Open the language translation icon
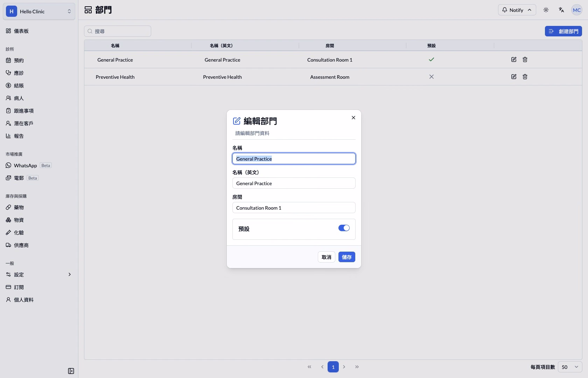Screen dimensions: 588x378 click(561, 10)
